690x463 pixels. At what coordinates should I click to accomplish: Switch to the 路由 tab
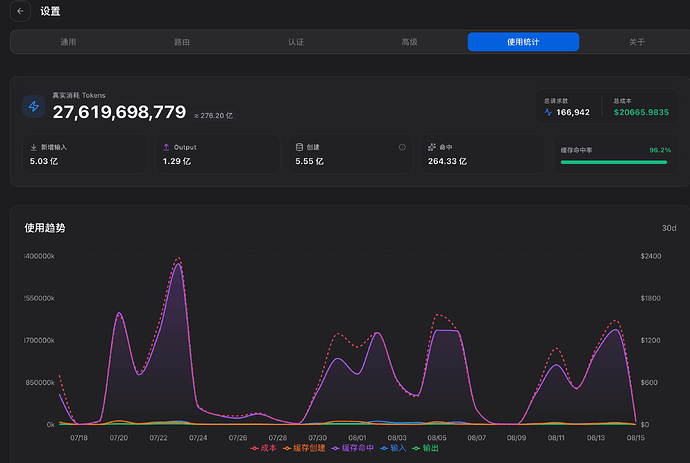pyautogui.click(x=182, y=42)
